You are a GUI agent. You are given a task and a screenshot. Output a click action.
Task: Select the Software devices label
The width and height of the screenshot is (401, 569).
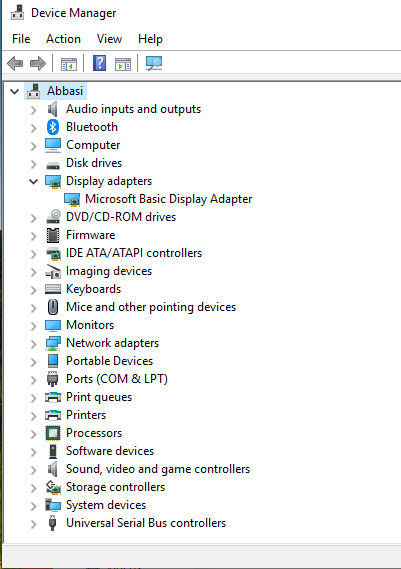point(110,451)
